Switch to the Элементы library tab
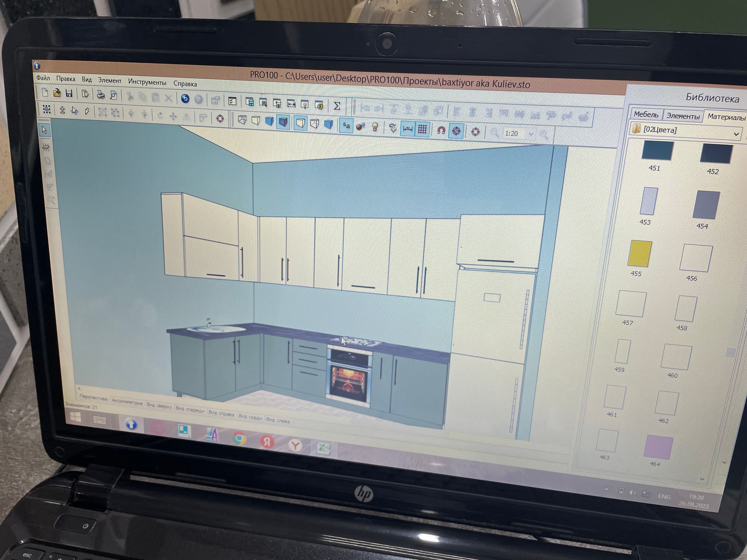Viewport: 747px width, 560px height. click(683, 116)
